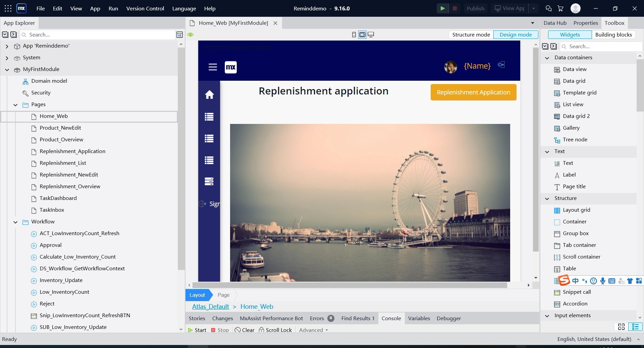Click the Publish button

pos(476,8)
